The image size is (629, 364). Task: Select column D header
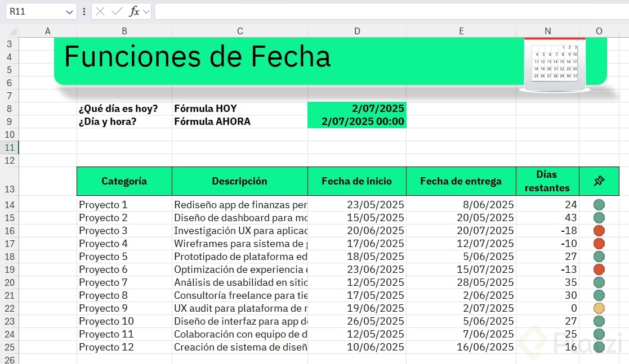[x=357, y=32]
